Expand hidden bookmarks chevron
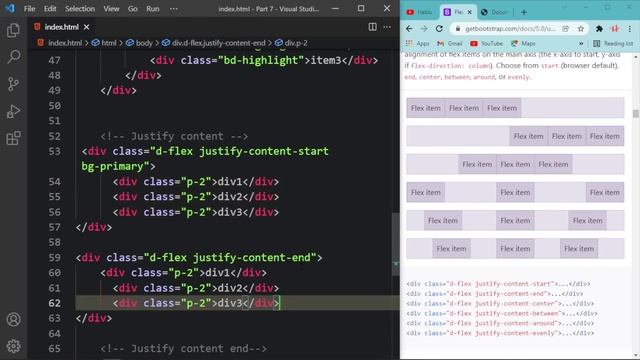Viewport: 640px width, 360px height. click(x=581, y=43)
